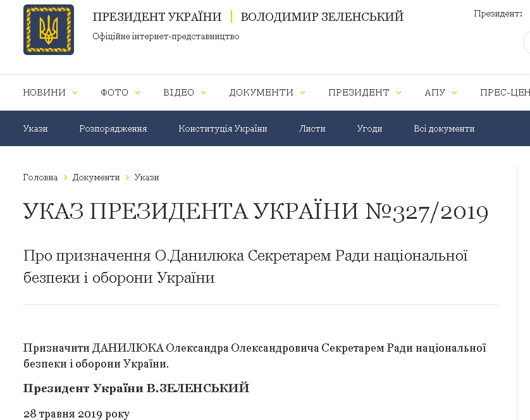Click the Ukrainian trident emblem logo

click(x=48, y=30)
